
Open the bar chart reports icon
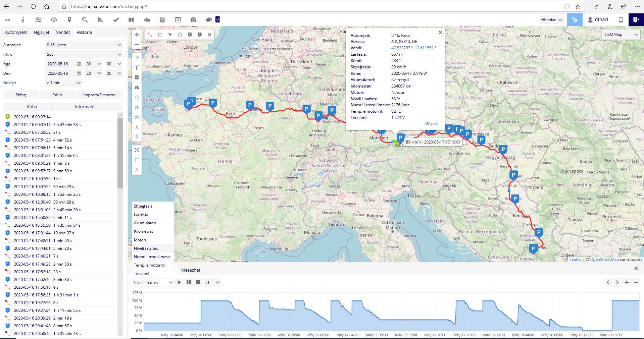100,20
